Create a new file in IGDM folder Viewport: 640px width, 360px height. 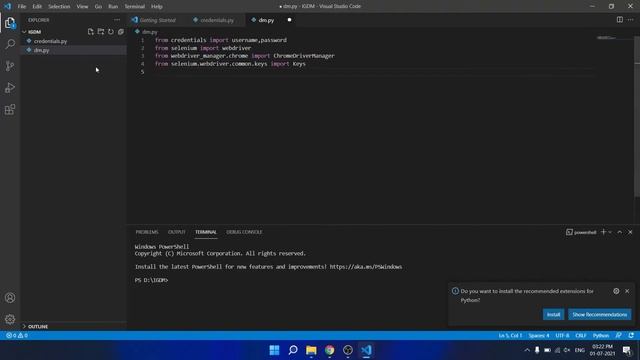pos(91,31)
